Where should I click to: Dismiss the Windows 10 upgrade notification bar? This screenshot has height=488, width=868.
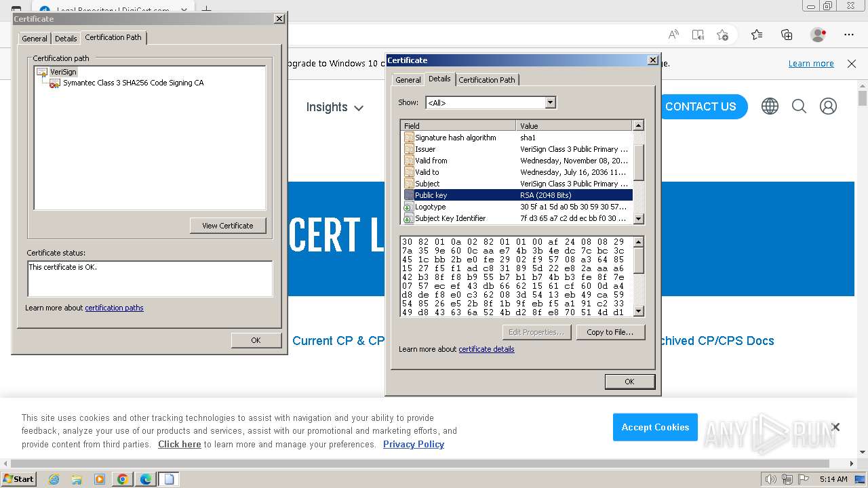(852, 64)
